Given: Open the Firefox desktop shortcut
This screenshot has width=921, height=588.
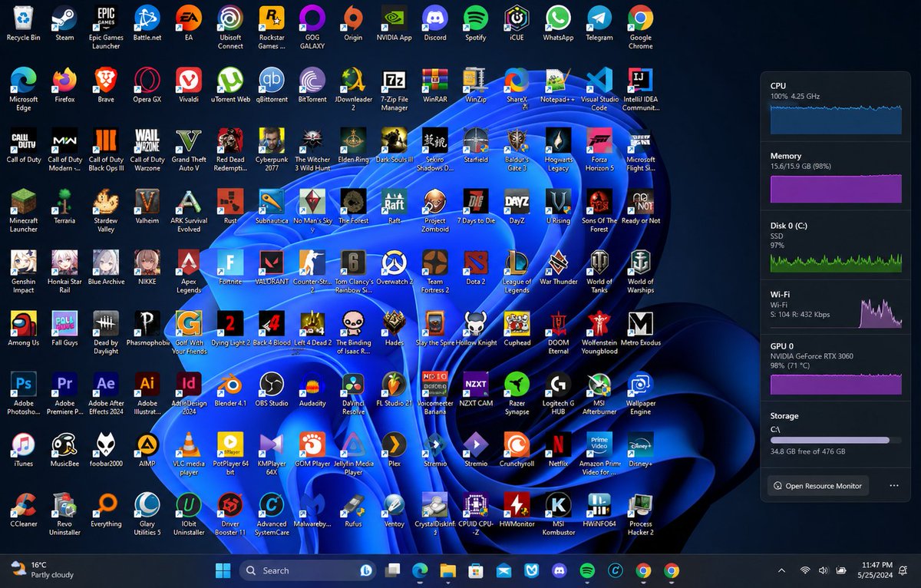Looking at the screenshot, I should pyautogui.click(x=64, y=85).
